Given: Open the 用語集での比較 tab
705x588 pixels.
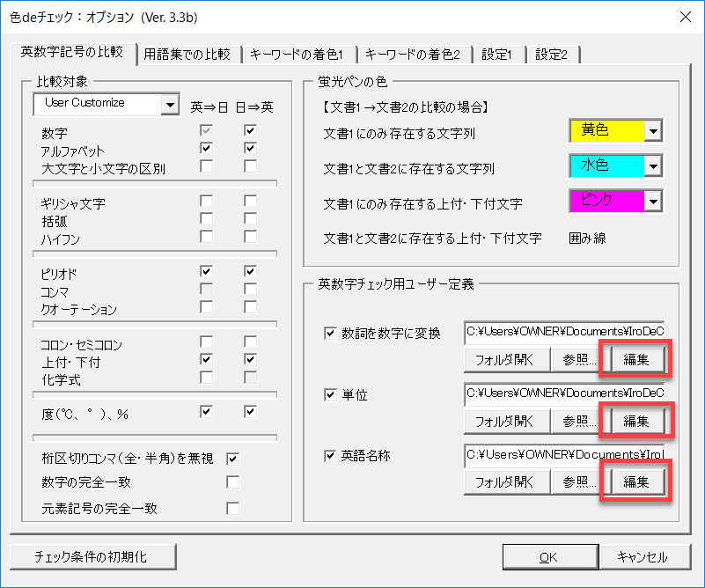Looking at the screenshot, I should point(187,55).
